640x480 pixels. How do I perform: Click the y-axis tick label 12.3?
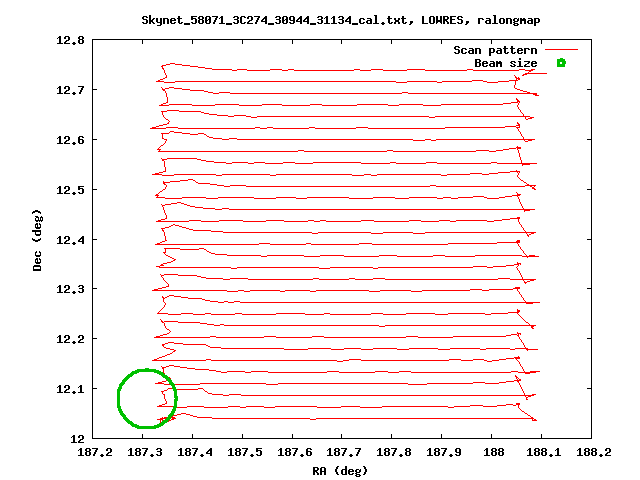(x=70, y=289)
